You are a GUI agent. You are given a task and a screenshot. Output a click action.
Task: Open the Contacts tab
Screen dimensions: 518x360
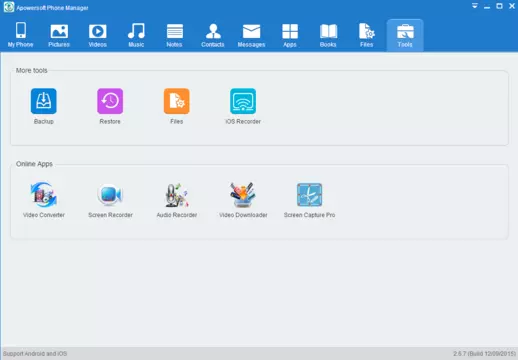pyautogui.click(x=213, y=35)
